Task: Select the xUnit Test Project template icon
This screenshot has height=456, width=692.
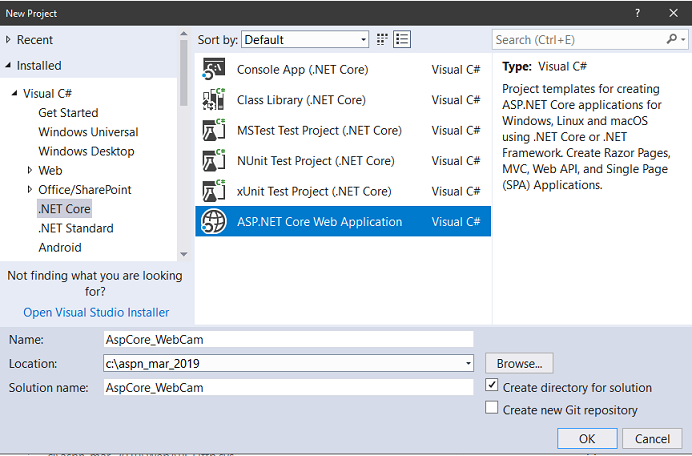Action: tap(214, 191)
